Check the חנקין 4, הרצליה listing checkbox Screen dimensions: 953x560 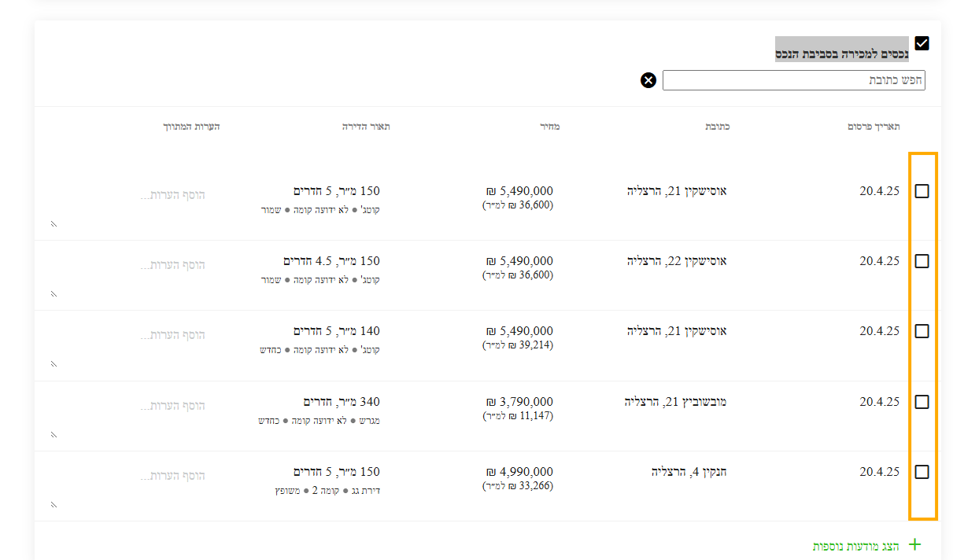(x=922, y=472)
